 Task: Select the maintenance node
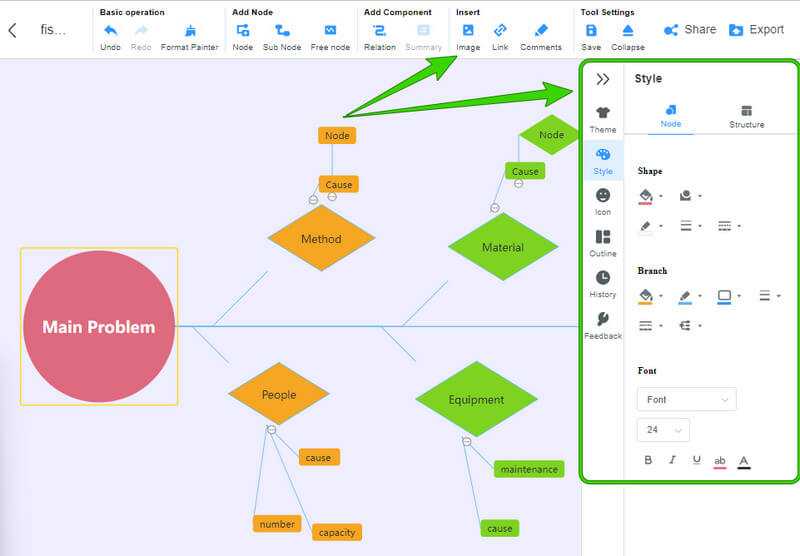(529, 469)
